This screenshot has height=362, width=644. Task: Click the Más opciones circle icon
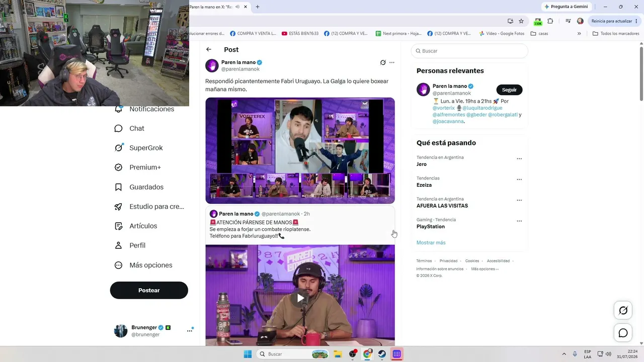[119, 265]
